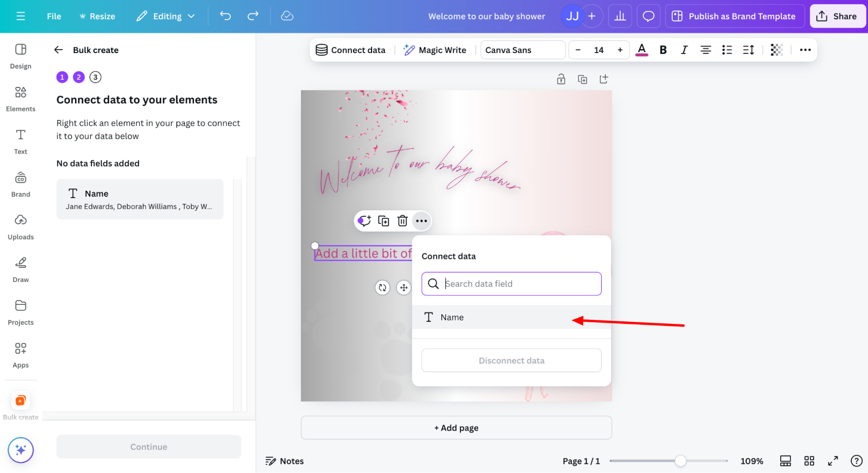Image resolution: width=868 pixels, height=473 pixels.
Task: Lock the page with lock icon
Action: coord(561,79)
